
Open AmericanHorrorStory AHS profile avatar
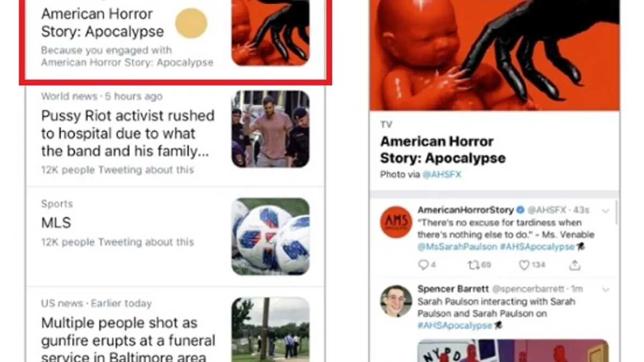pos(396,221)
